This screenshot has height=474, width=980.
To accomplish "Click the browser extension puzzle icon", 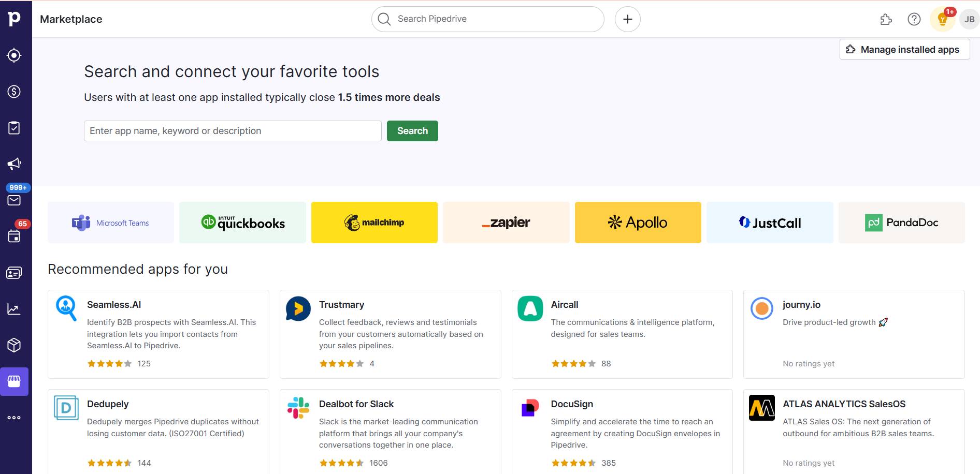I will (886, 19).
